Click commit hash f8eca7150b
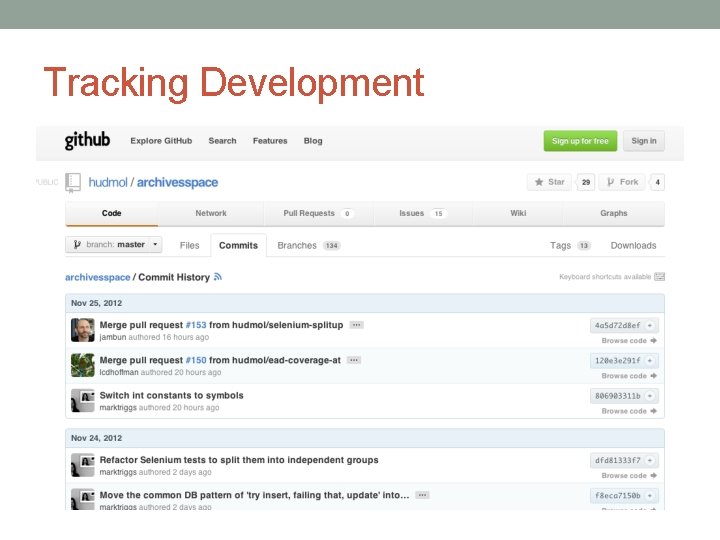 click(x=618, y=495)
